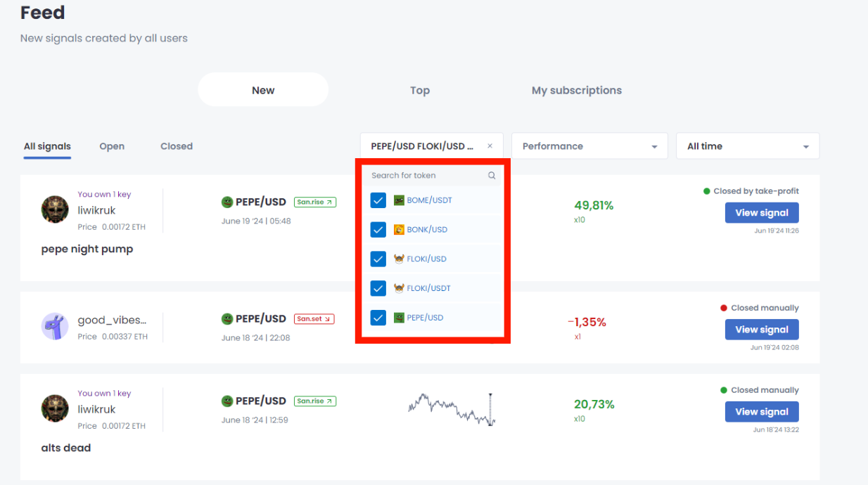Open liwikruk's avatar on the pepe night pump card
868x485 pixels.
pyautogui.click(x=55, y=209)
